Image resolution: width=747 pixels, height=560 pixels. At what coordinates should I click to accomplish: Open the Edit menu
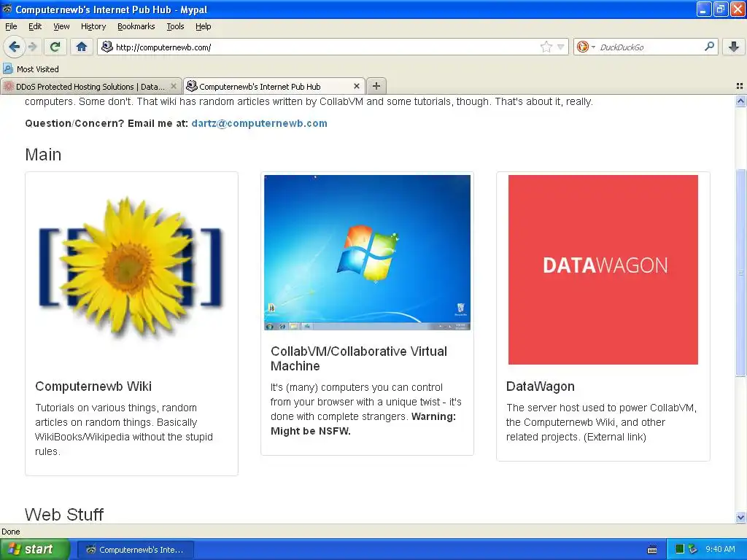35,26
